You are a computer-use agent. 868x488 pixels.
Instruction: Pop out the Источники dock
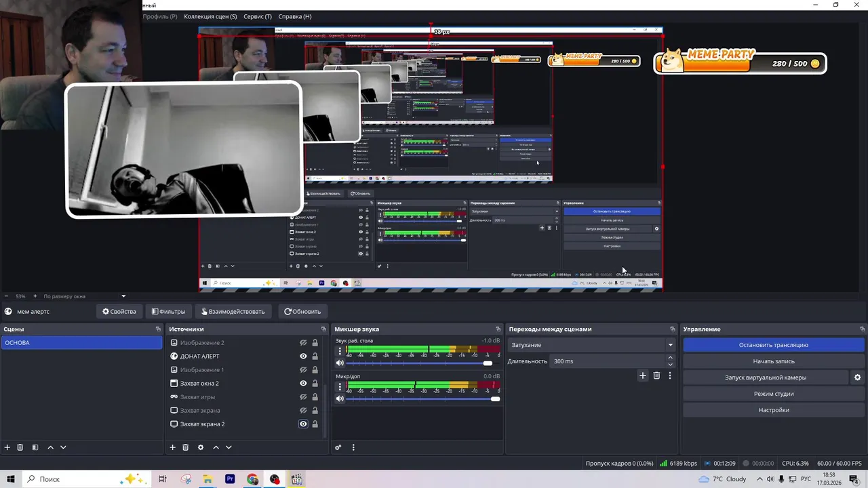(x=323, y=329)
